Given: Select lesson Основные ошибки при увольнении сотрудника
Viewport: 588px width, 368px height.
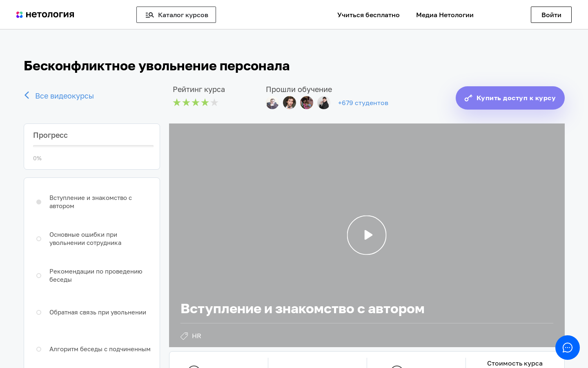Looking at the screenshot, I should click(x=85, y=239).
